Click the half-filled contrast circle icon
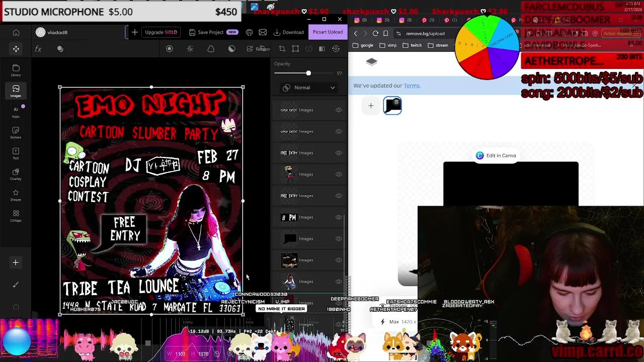The height and width of the screenshot is (362, 644). [x=231, y=49]
